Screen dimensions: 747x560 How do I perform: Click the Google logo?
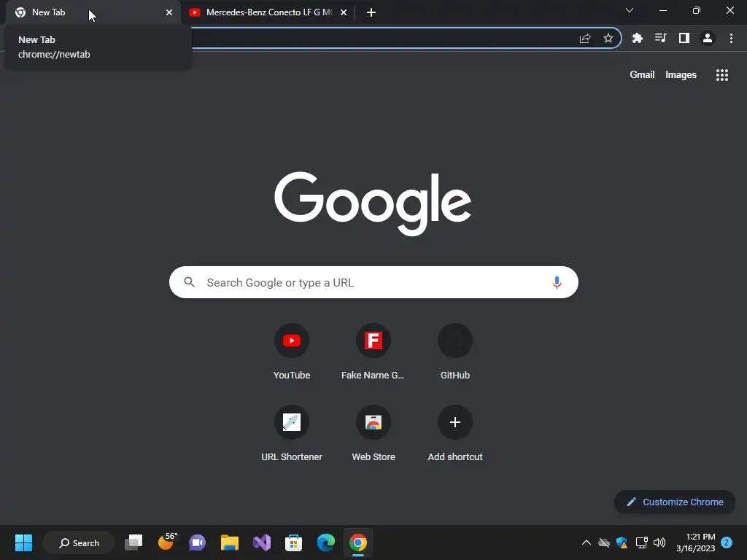(x=373, y=203)
